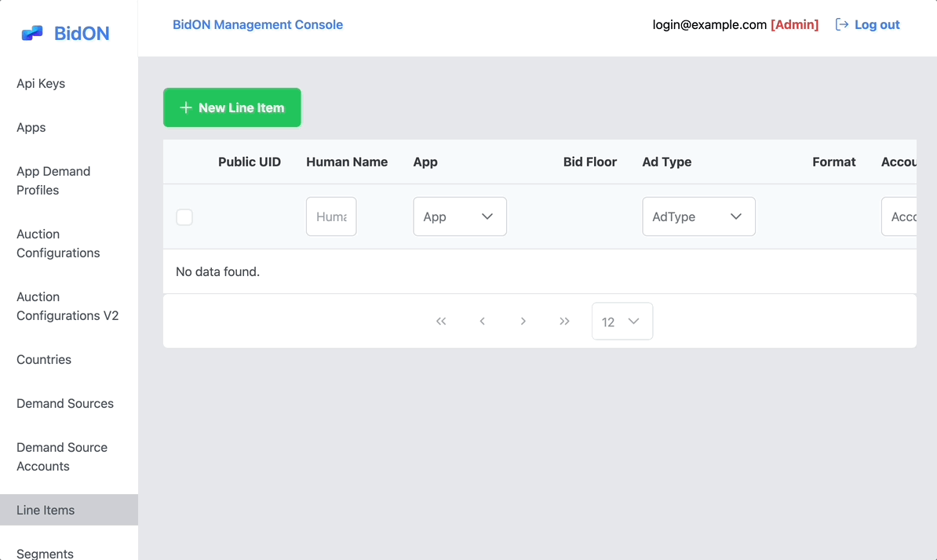Click plus icon on New Line Item
Screen dimensions: 937x560
(186, 107)
